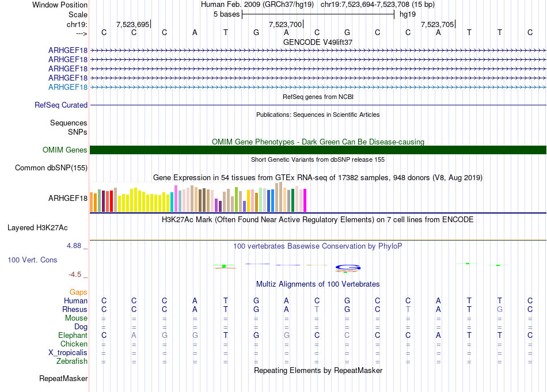Click the Rhesus alignment row label

75,310
